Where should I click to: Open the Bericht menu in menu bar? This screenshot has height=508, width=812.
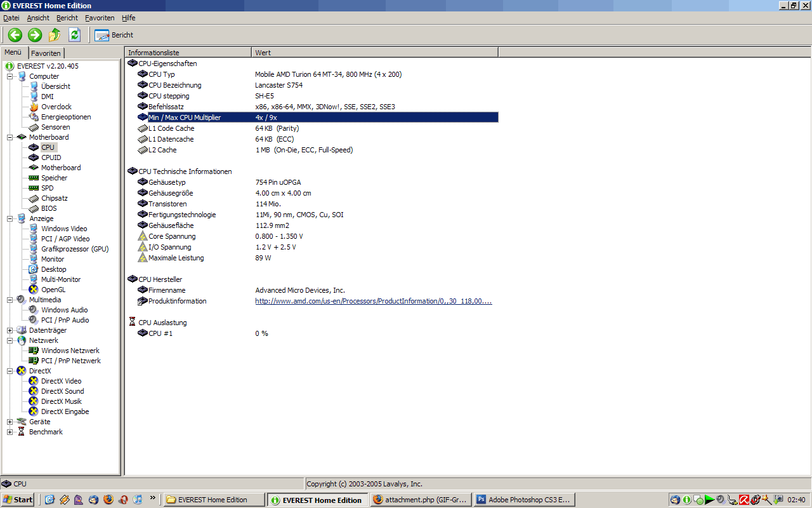[x=67, y=18]
